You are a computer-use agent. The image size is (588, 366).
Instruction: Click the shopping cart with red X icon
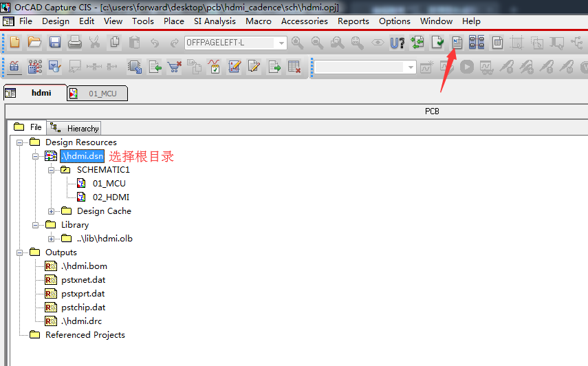[x=175, y=67]
